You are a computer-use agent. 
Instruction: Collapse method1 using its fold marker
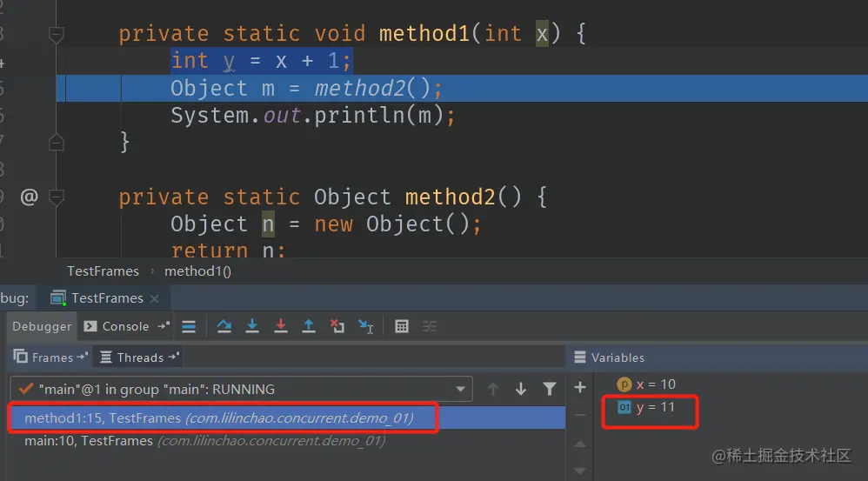click(56, 35)
